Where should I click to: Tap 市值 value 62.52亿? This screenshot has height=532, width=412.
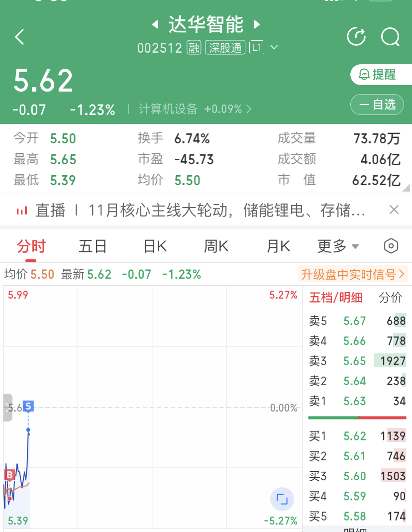(376, 181)
